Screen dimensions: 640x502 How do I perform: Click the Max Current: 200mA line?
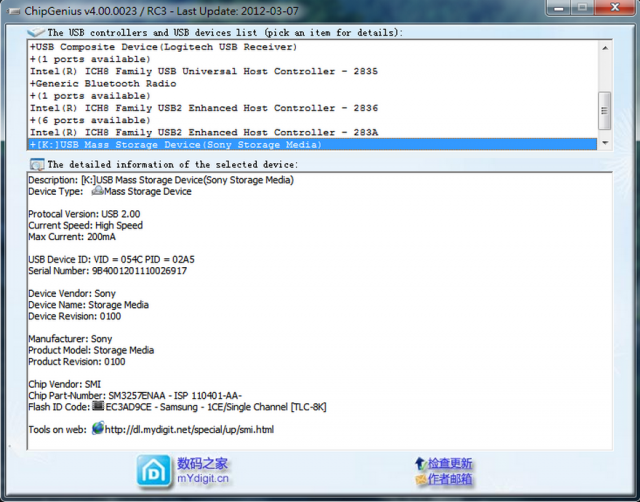tap(72, 237)
